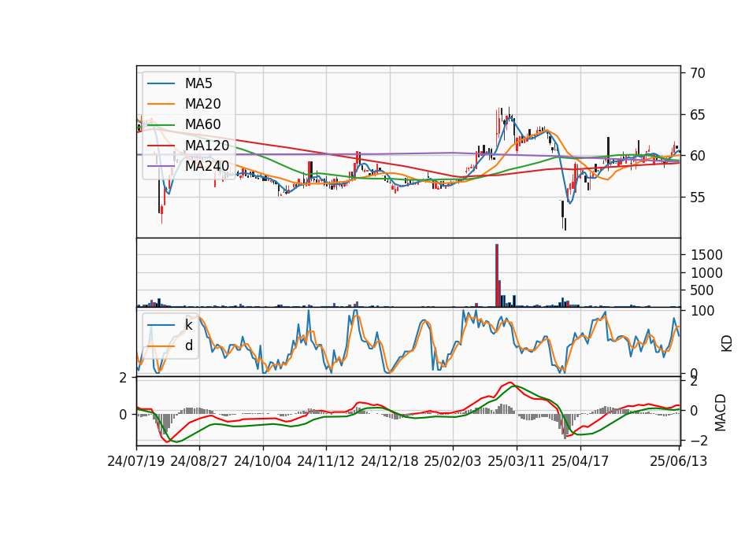Screen dimensions: 756x543
Task: Click the green MA60 legend line sample
Action: (x=161, y=124)
